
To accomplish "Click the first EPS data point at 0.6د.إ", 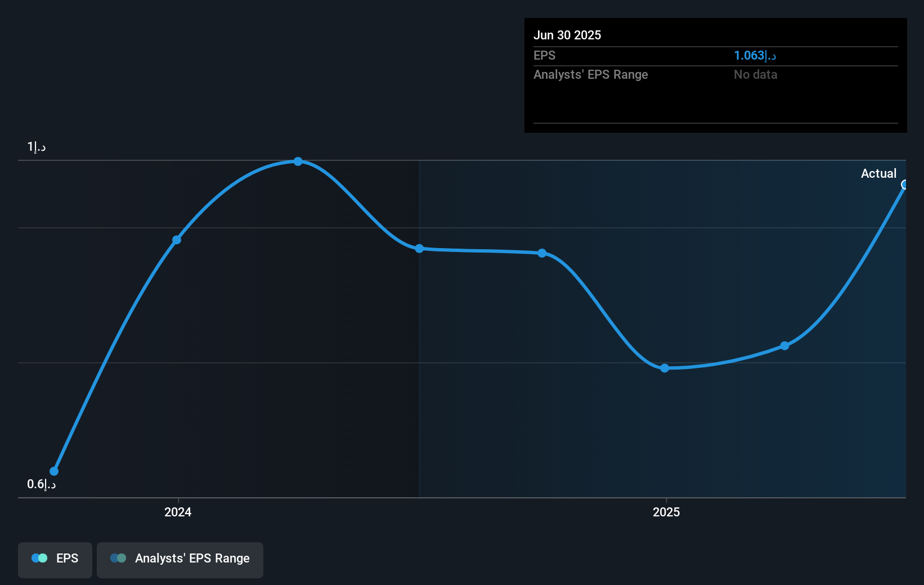I will point(53,471).
